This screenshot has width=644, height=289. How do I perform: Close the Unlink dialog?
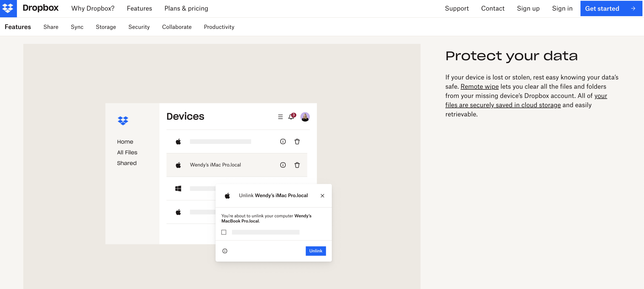(322, 196)
